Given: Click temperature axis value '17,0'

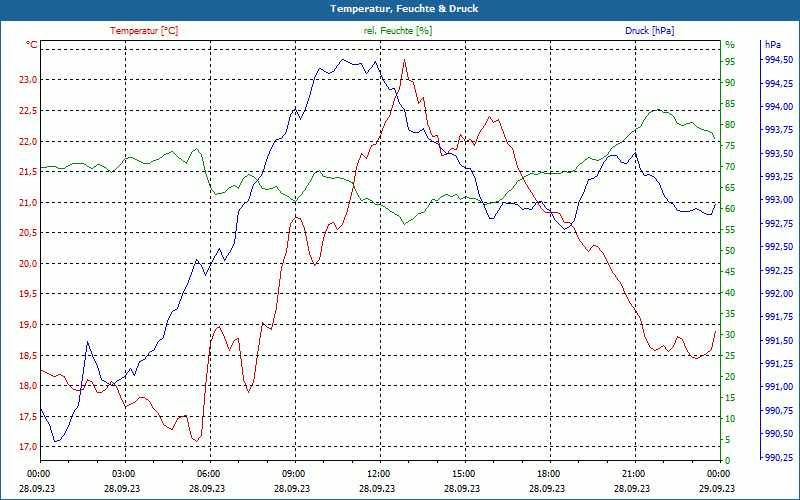Looking at the screenshot, I should coord(28,447).
